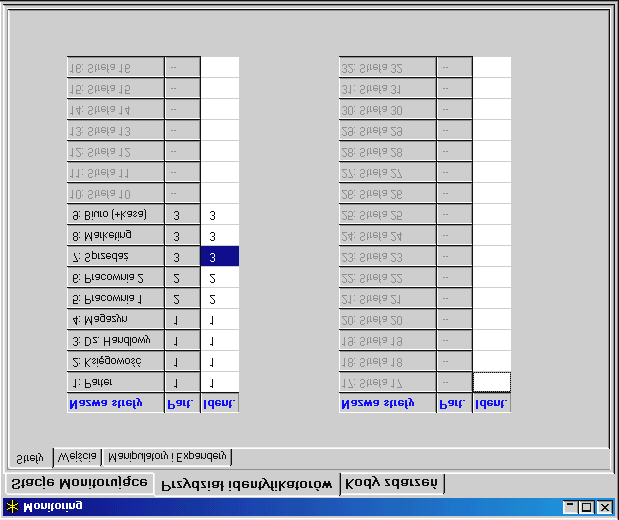Open the Manipulatory i Ekspandery sub-tab
Viewport: 619px width, 520px height.
tap(167, 457)
